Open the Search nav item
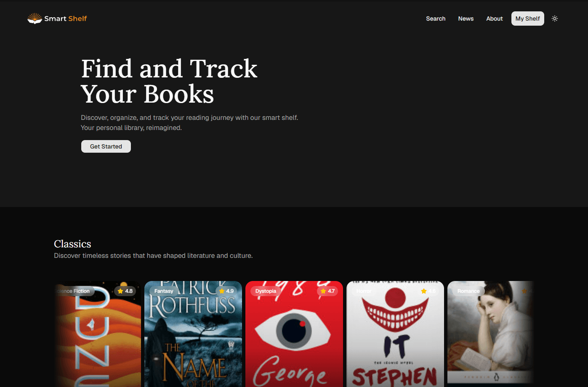 [x=436, y=19]
